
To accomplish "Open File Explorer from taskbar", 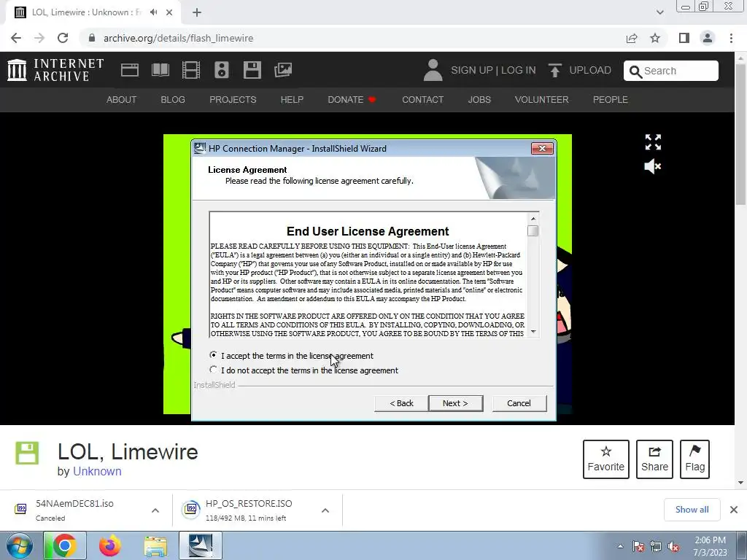I will [x=155, y=546].
